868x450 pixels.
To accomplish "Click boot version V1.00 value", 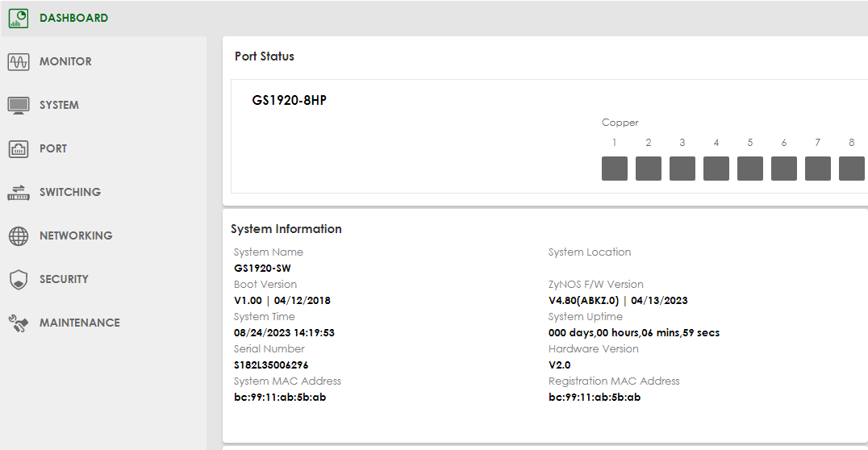I will (x=282, y=301).
